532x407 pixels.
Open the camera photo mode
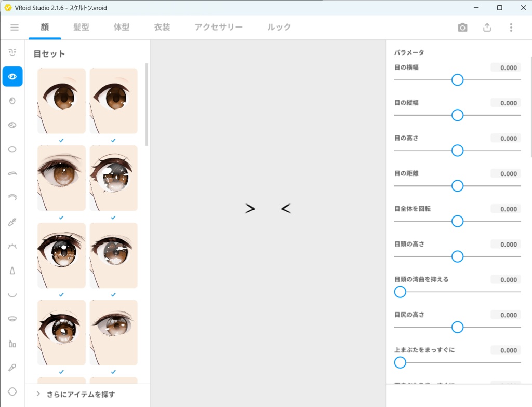462,28
